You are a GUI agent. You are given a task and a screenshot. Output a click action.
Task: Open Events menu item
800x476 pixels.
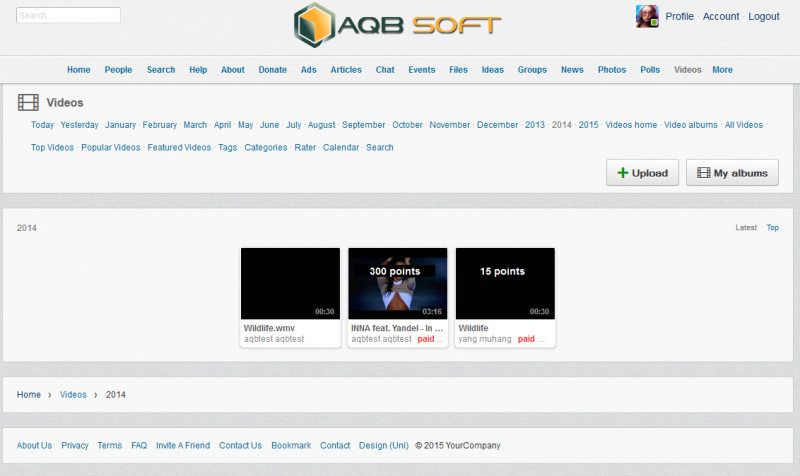click(x=421, y=70)
